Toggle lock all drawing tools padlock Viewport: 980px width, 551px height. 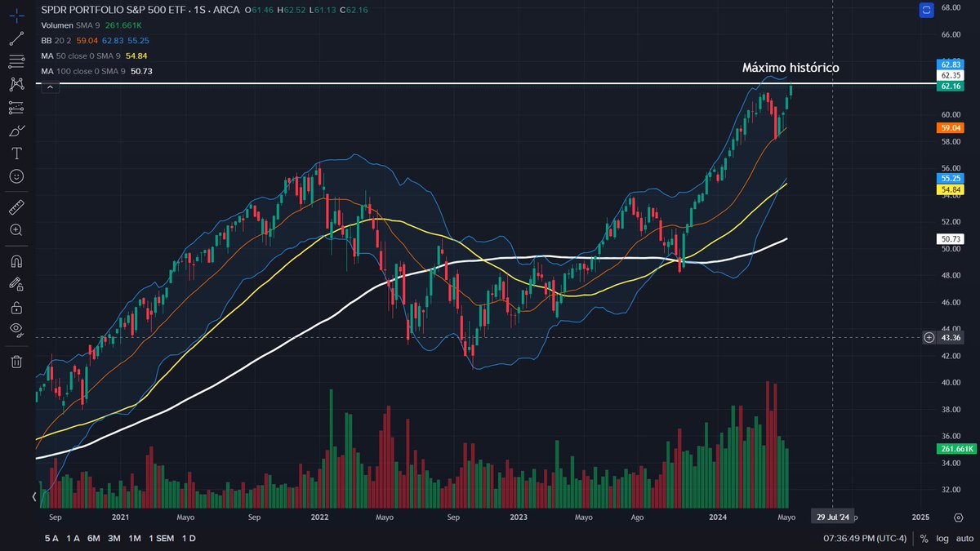coord(16,308)
